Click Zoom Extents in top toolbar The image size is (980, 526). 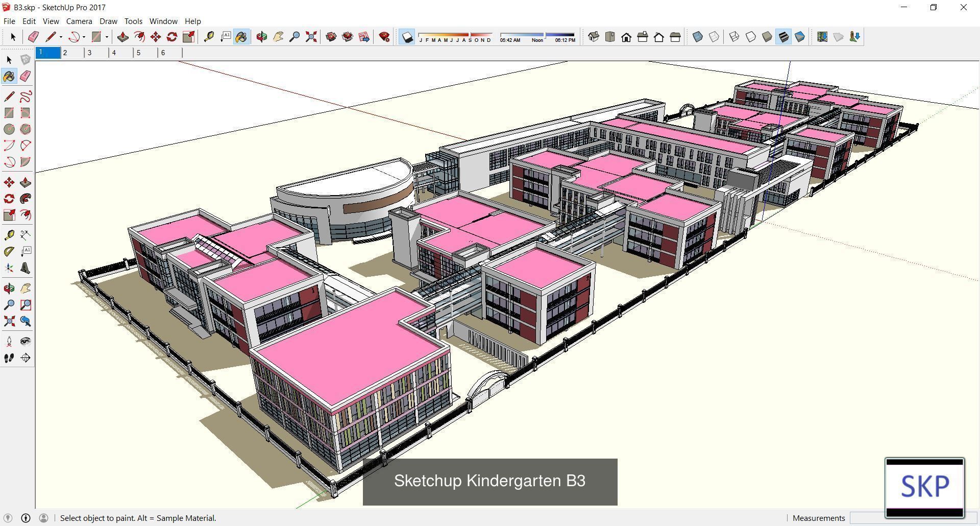(311, 37)
